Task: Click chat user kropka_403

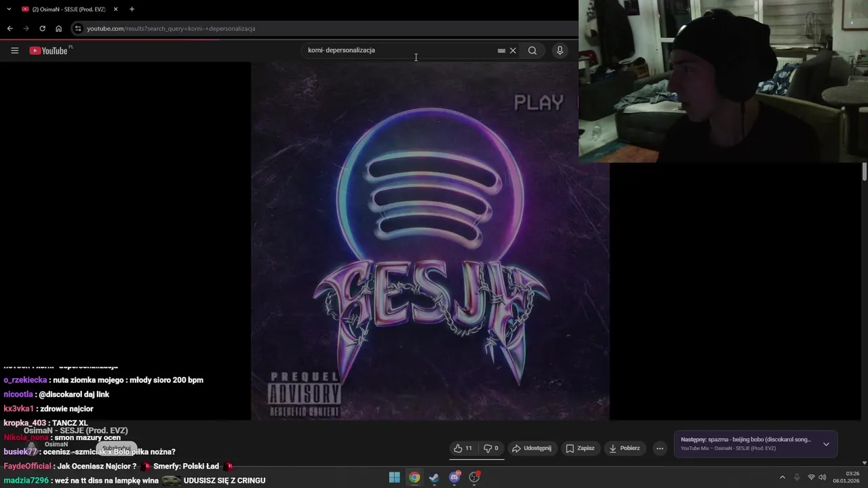Action: pyautogui.click(x=24, y=423)
